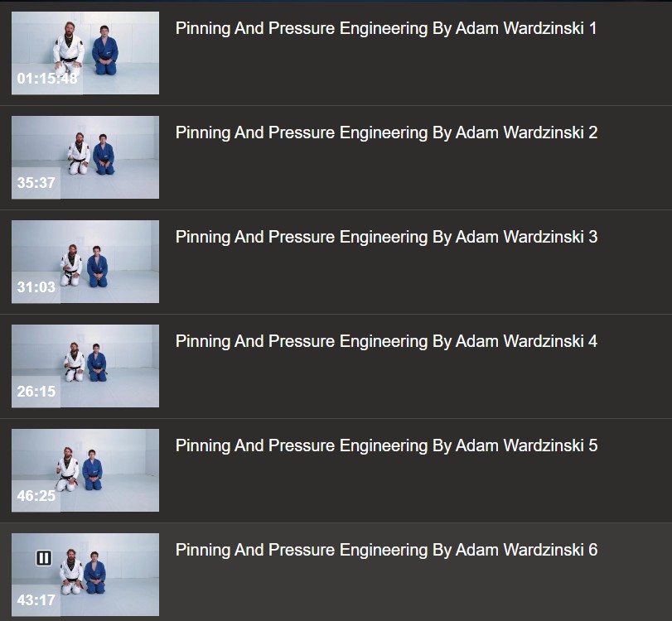
Task: Select the title 'Pinning And Pressure Engineering By Adam Wardzinski 4'
Action: [387, 341]
